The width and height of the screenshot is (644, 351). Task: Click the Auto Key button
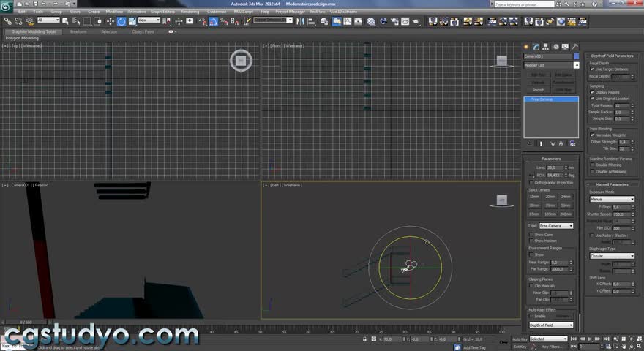[519, 339]
